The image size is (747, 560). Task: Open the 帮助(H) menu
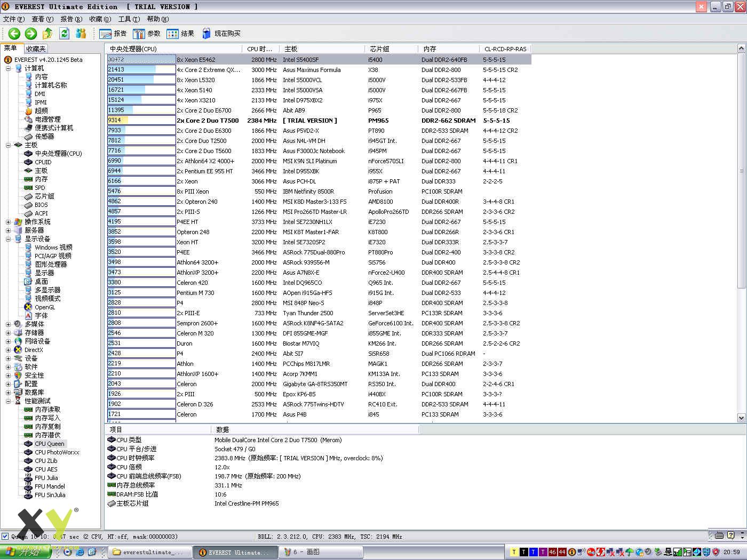(x=158, y=19)
